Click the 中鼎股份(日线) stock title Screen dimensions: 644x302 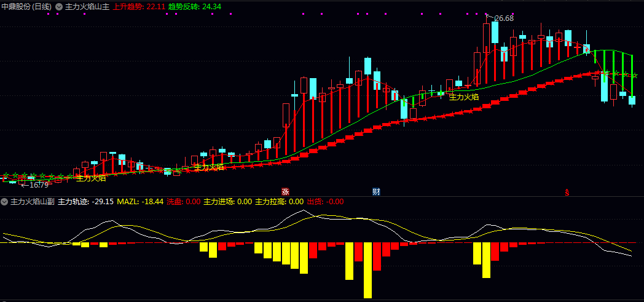tap(26, 7)
